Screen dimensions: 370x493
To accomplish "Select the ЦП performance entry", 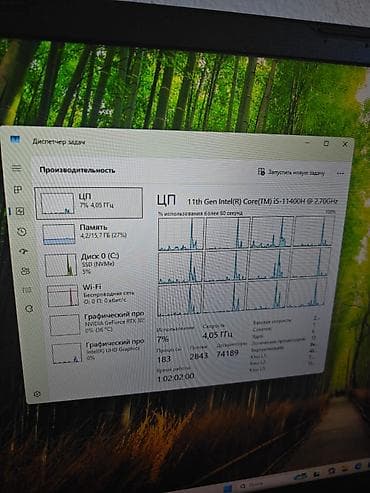I will [89, 203].
